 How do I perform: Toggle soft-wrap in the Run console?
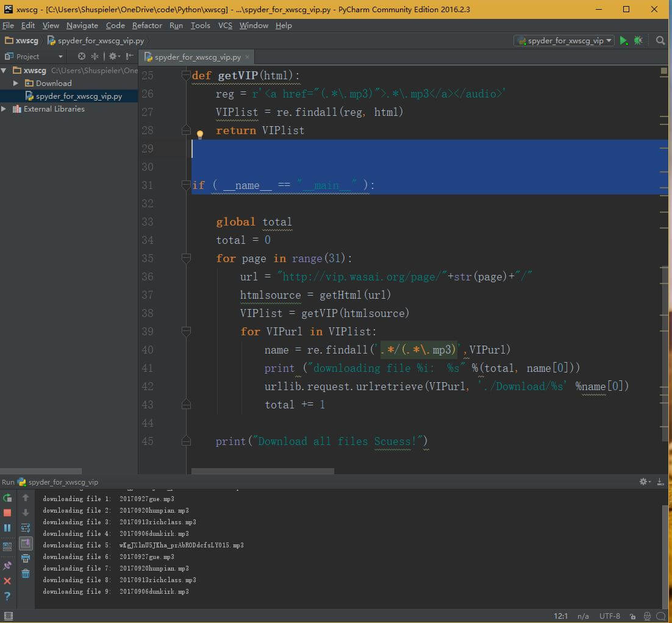[26, 528]
